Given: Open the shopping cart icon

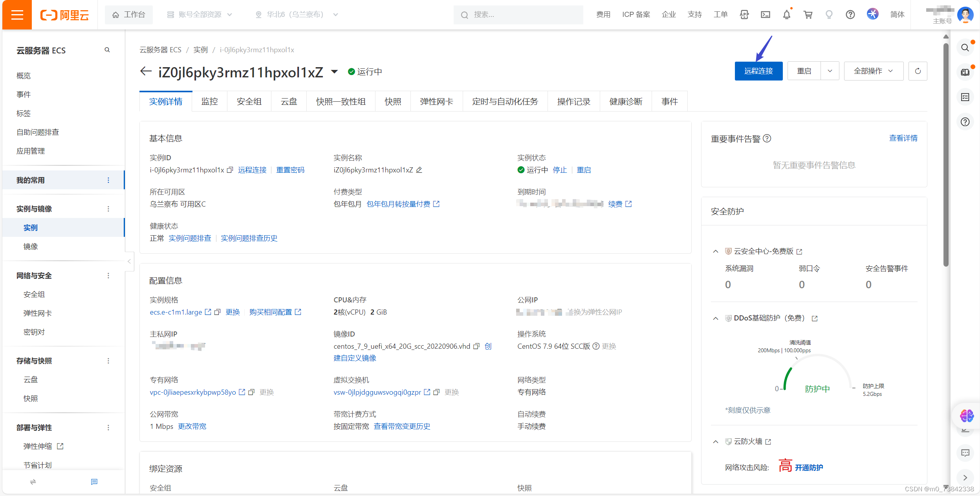Looking at the screenshot, I should coord(808,15).
